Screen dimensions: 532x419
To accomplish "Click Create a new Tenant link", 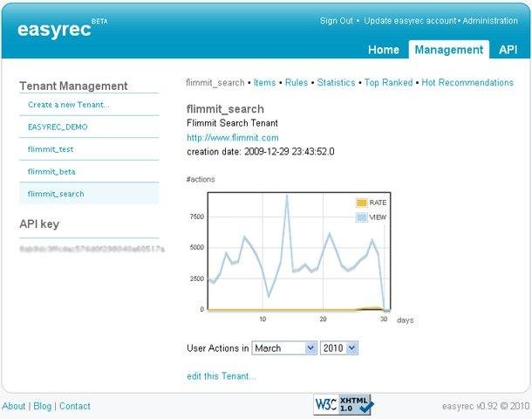I will tap(69, 105).
